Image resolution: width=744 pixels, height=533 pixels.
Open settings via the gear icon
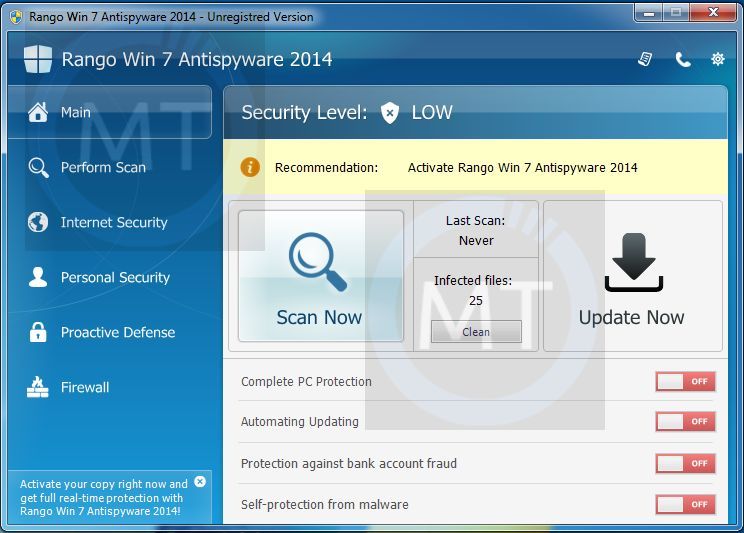click(717, 59)
